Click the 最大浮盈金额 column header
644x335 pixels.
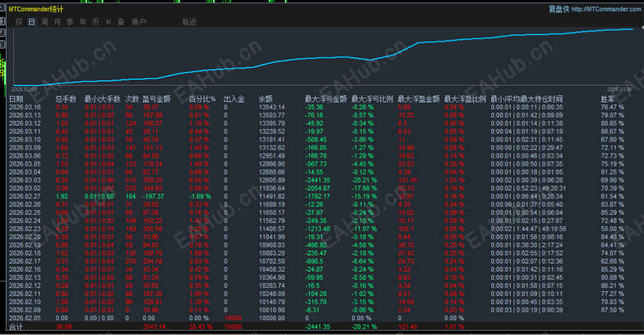[419, 99]
